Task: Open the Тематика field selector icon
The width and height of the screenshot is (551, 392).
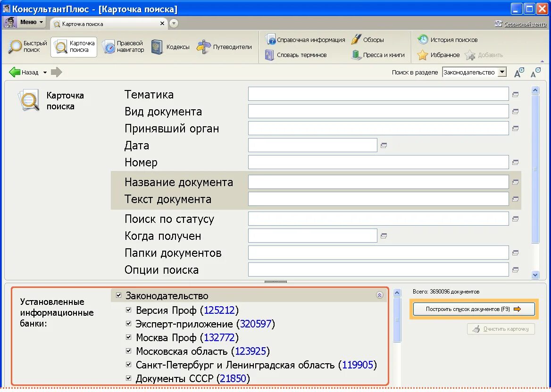Action: pos(516,94)
